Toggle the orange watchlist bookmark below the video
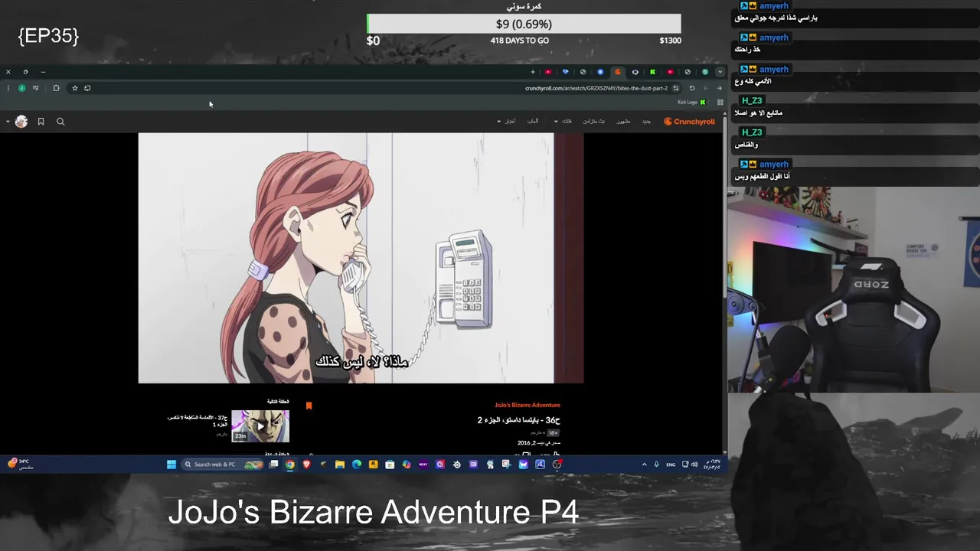Screen dimensions: 980x551 pos(309,406)
